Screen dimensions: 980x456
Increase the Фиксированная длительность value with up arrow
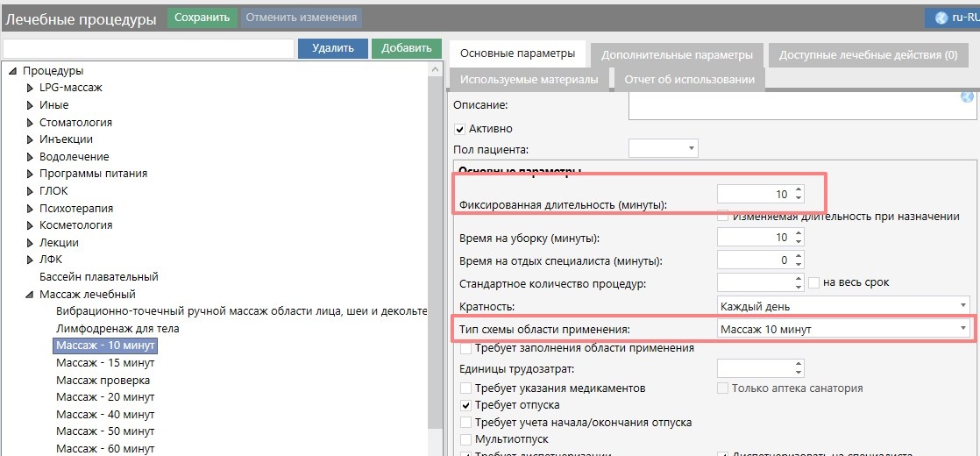coord(798,189)
